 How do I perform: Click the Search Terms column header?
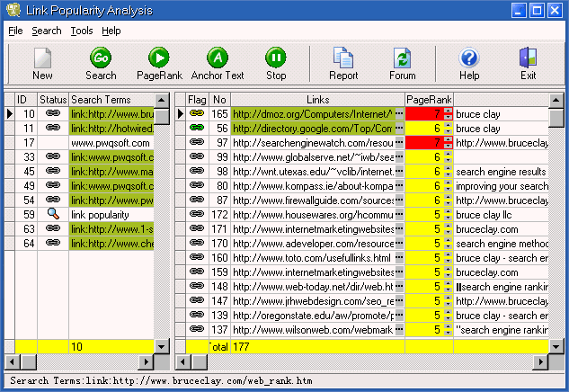pos(111,100)
